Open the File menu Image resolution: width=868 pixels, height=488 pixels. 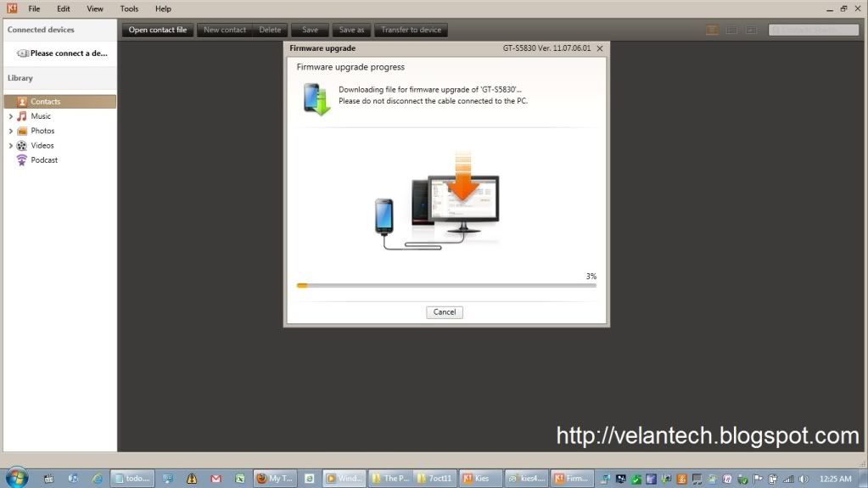[34, 8]
